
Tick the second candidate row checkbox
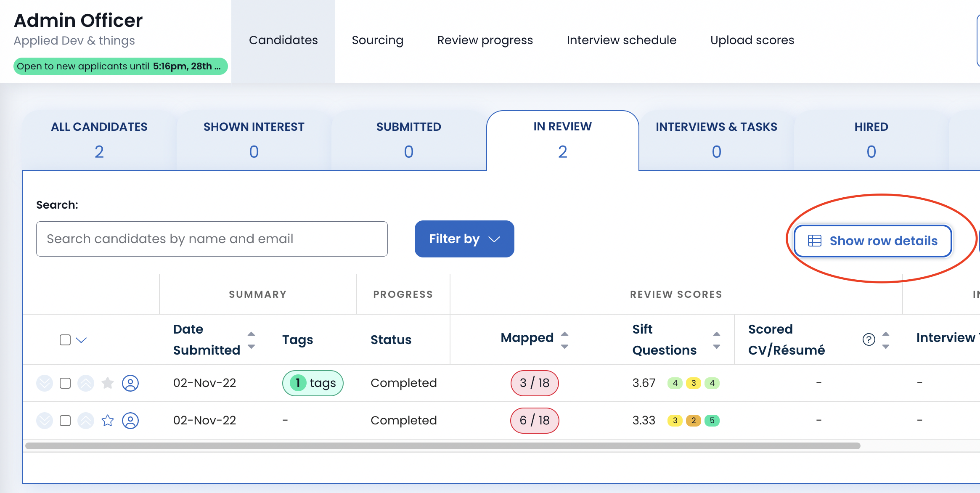(65, 421)
